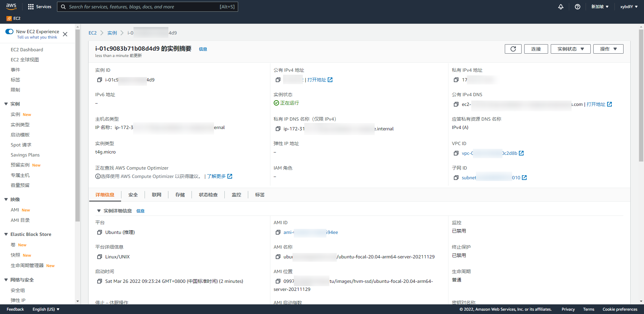
Task: Open external link icon next to VPC ID
Action: 521,153
